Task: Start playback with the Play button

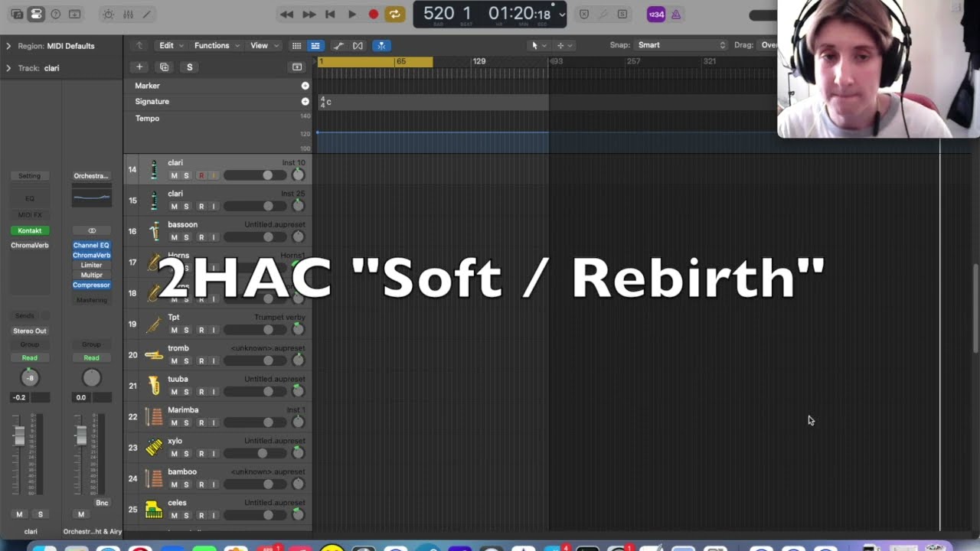Action: pos(351,14)
